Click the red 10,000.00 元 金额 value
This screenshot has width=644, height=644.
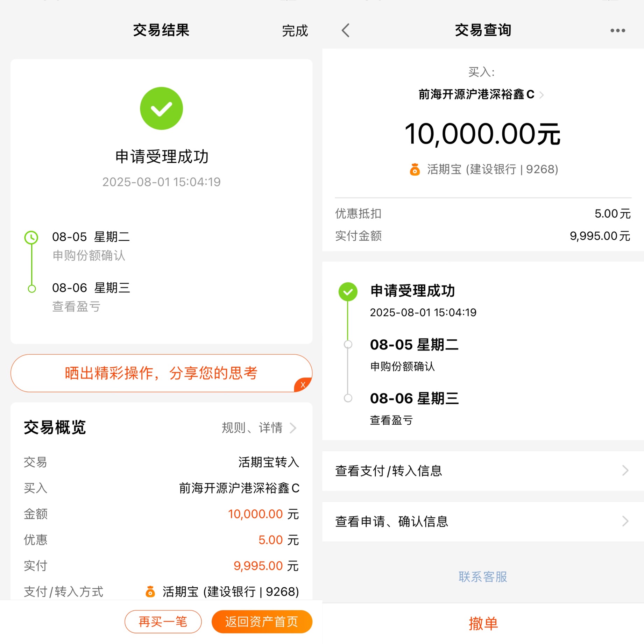coord(263,514)
